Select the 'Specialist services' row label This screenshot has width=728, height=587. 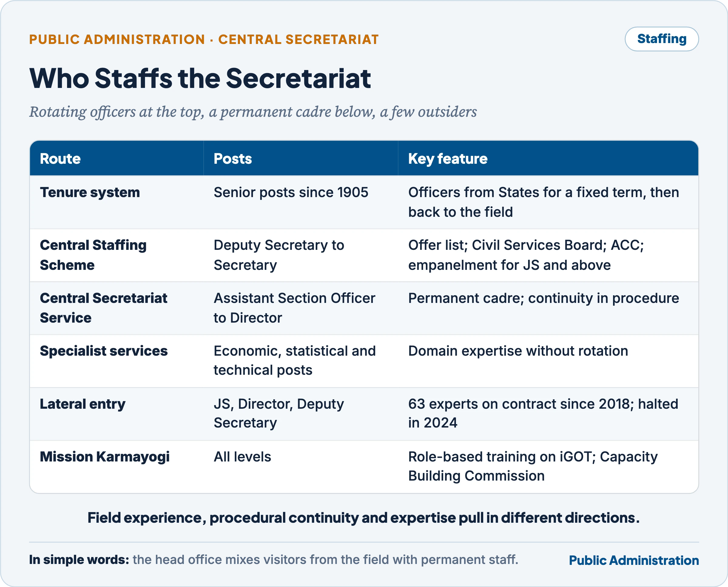coord(103,351)
